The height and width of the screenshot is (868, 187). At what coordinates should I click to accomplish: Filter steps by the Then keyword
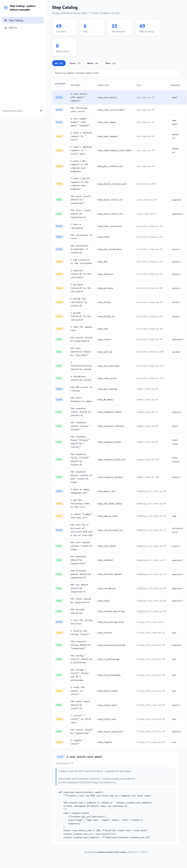tap(110, 63)
